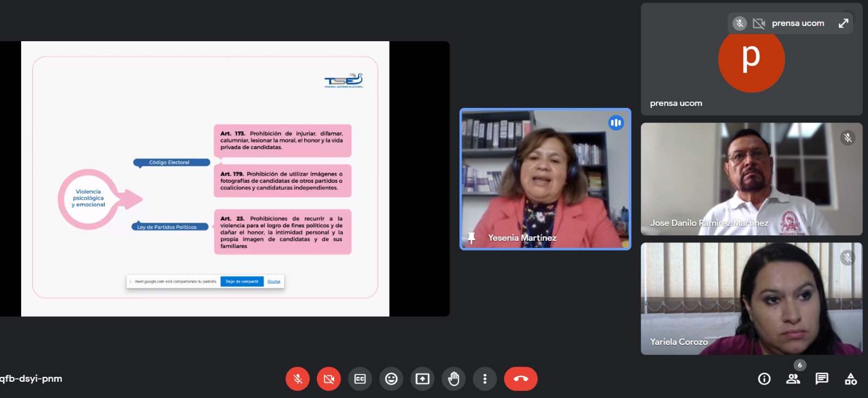868x398 pixels.
Task: Click the audio indicator on Yesenia's tile
Action: tap(616, 123)
